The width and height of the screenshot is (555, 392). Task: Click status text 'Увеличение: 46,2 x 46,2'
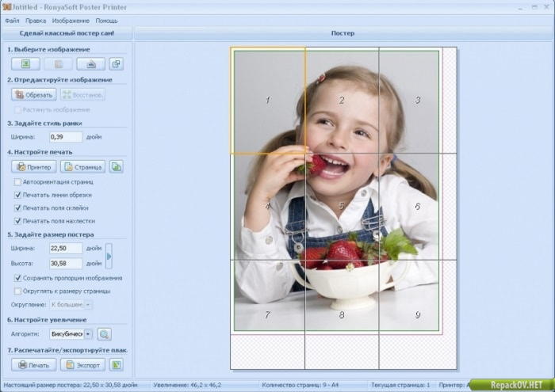[x=187, y=385]
